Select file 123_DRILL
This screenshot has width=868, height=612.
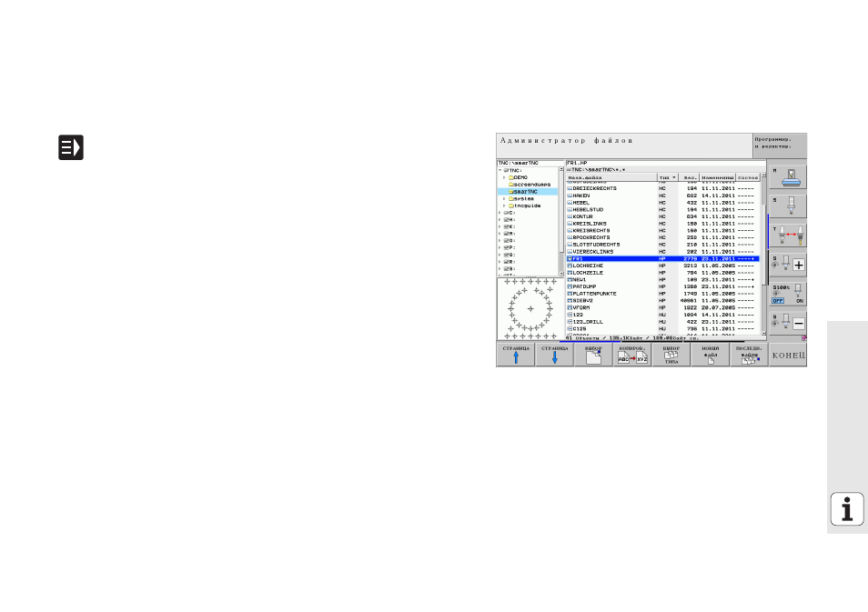click(662, 322)
